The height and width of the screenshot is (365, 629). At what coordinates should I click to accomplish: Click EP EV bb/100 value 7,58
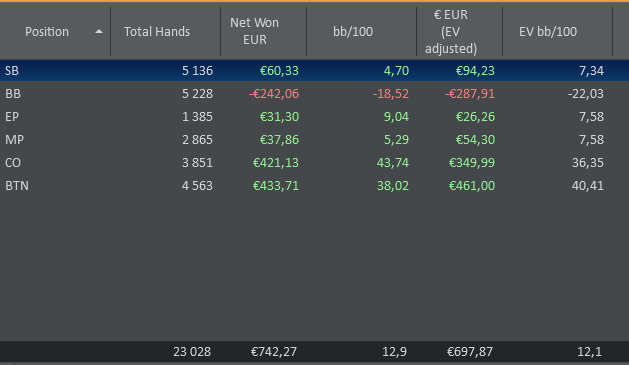(x=591, y=117)
